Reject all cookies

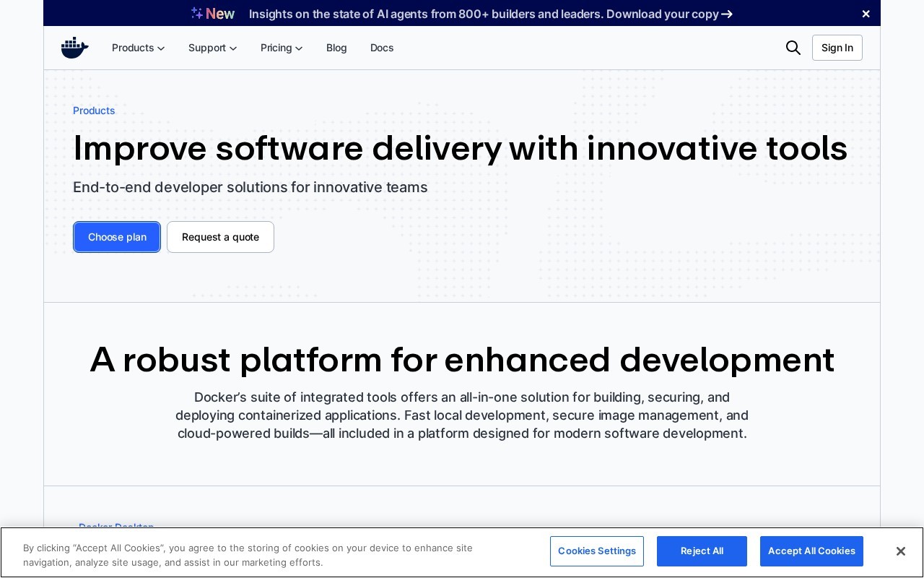(702, 551)
